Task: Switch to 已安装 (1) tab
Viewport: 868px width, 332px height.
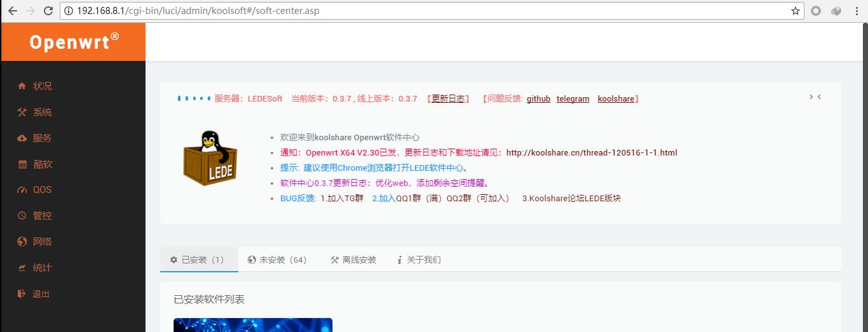Action: [x=199, y=260]
